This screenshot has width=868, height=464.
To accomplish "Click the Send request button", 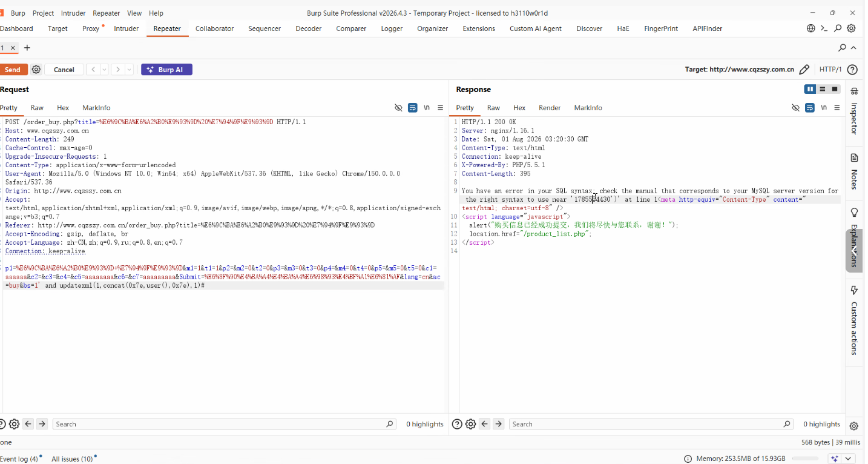I will [13, 70].
